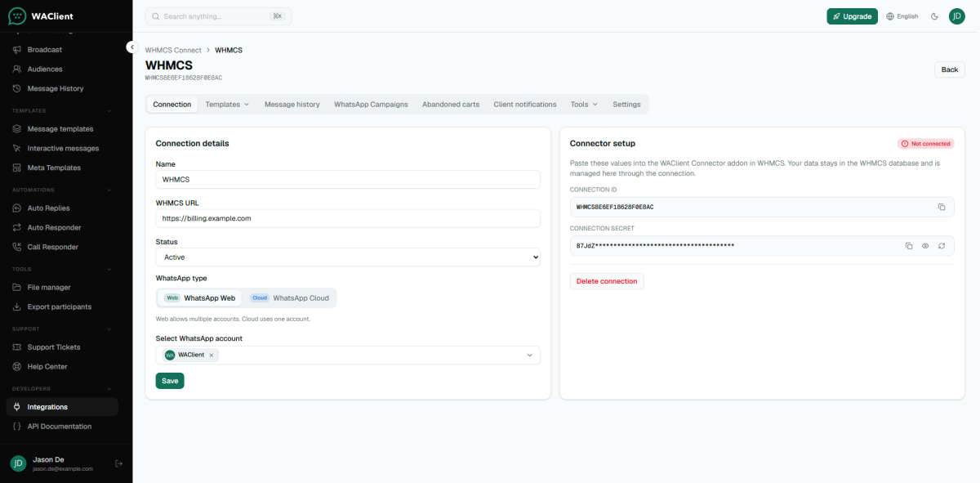Select the WhatsApp Web type
Image resolution: width=980 pixels, height=483 pixels.
pos(200,298)
